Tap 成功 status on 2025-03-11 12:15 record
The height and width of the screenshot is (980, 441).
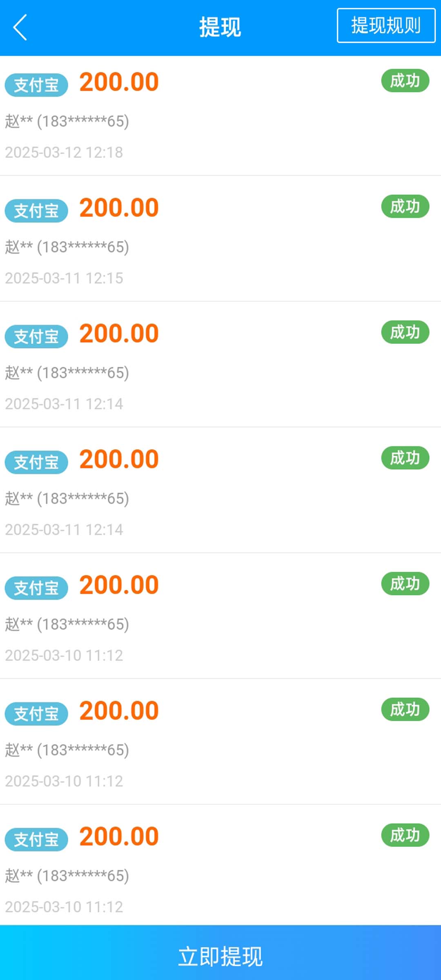tap(405, 206)
